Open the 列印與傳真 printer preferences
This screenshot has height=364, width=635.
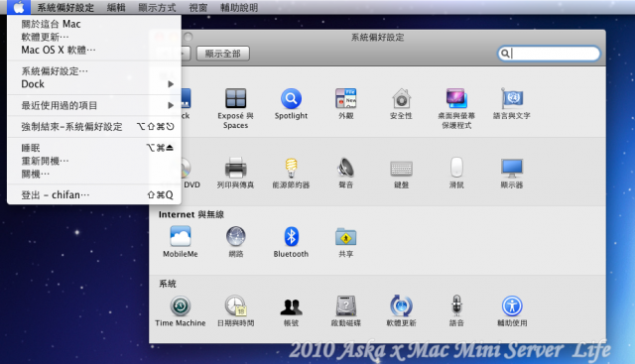(236, 173)
